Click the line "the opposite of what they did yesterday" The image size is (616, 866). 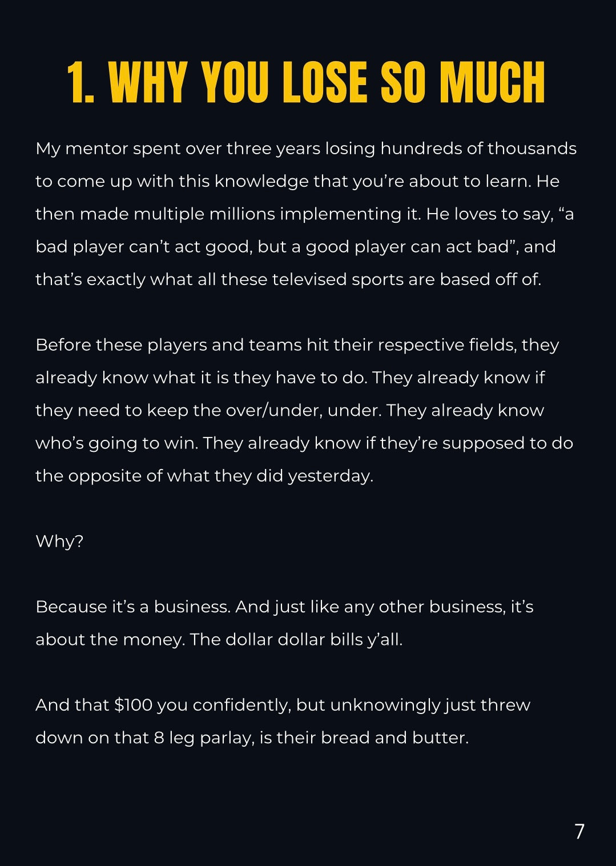[204, 476]
